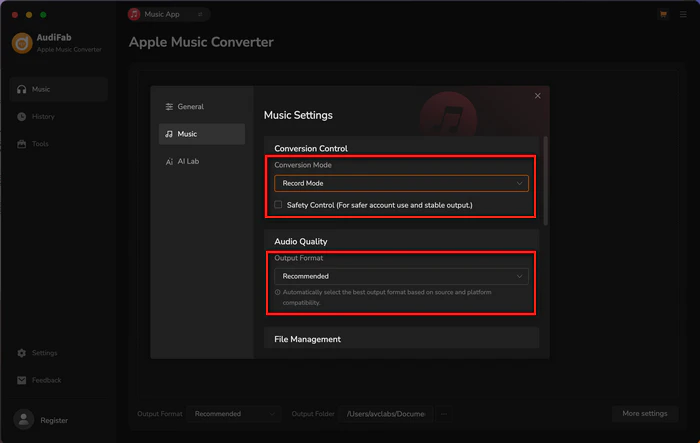
Task: Click the More settings button
Action: click(645, 414)
